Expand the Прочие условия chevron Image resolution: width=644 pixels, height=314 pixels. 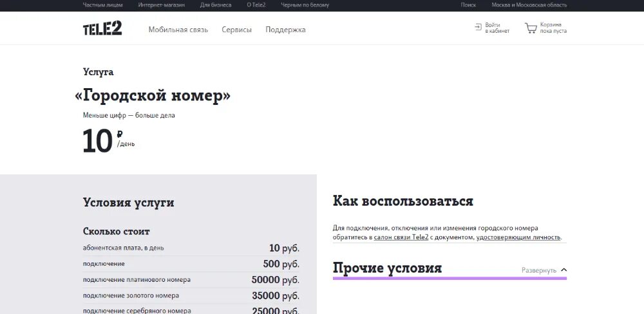[x=564, y=270]
